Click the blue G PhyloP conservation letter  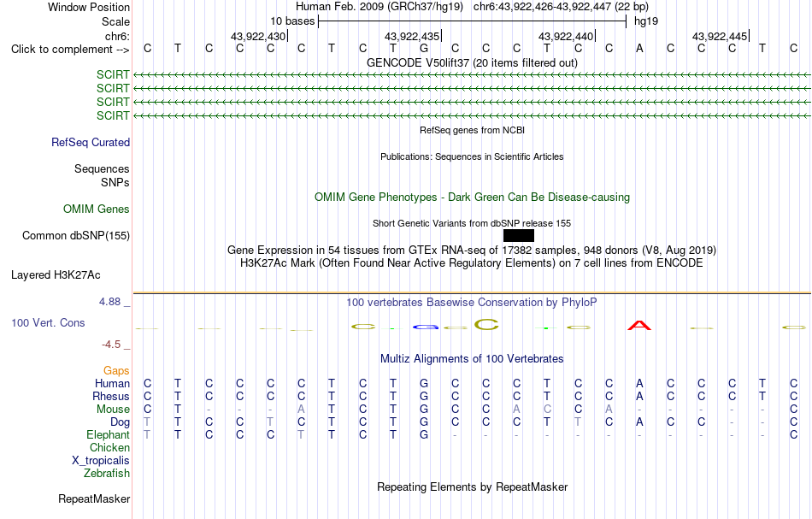426,327
